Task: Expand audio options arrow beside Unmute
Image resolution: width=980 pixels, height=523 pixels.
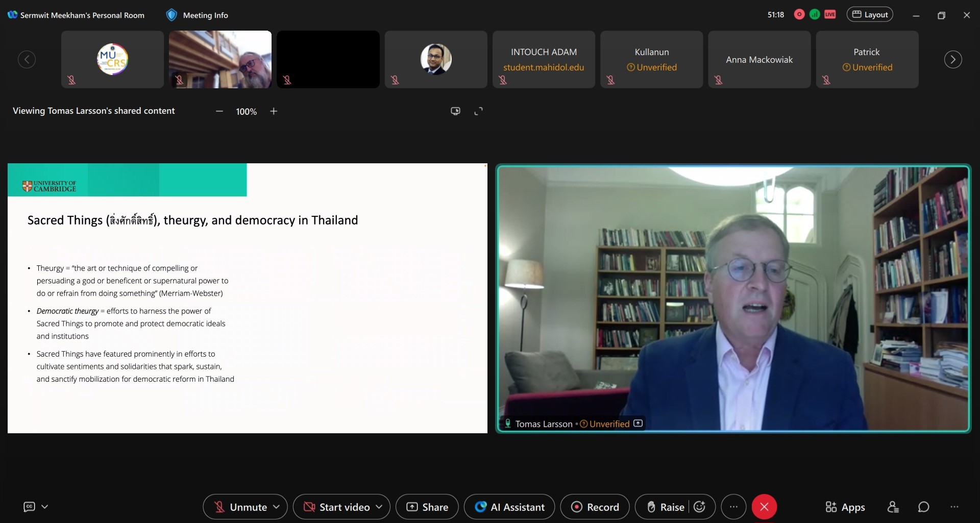Action: [277, 507]
